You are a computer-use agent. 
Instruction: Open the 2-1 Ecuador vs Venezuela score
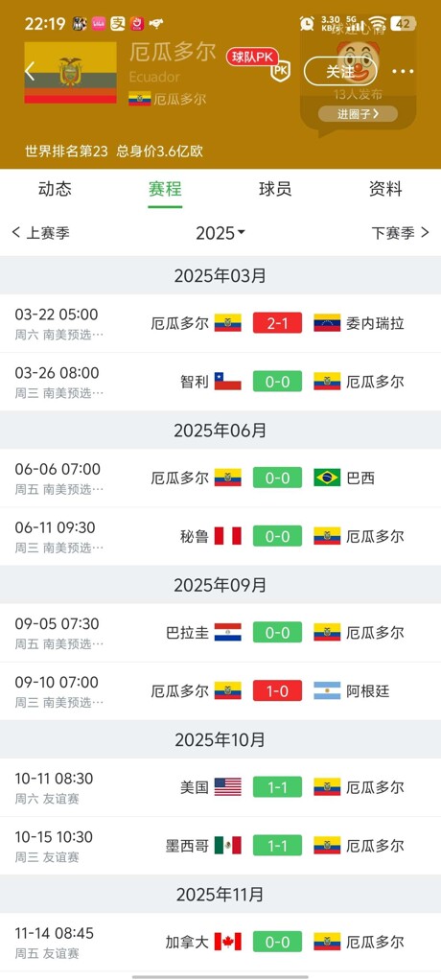[277, 323]
